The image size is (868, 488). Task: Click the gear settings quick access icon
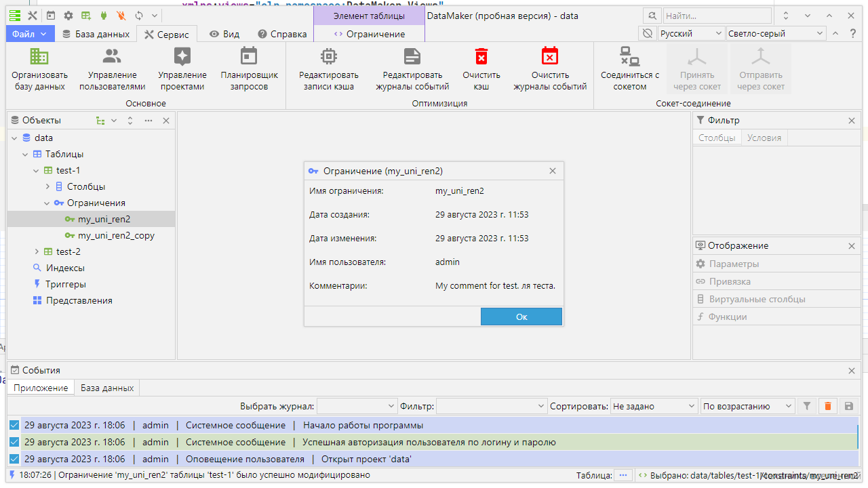click(x=68, y=16)
